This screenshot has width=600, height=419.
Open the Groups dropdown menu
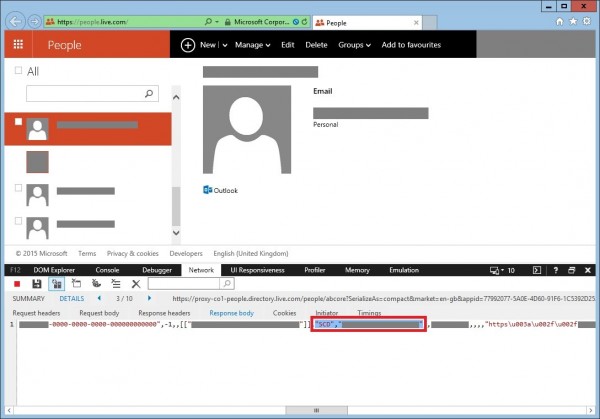click(354, 45)
